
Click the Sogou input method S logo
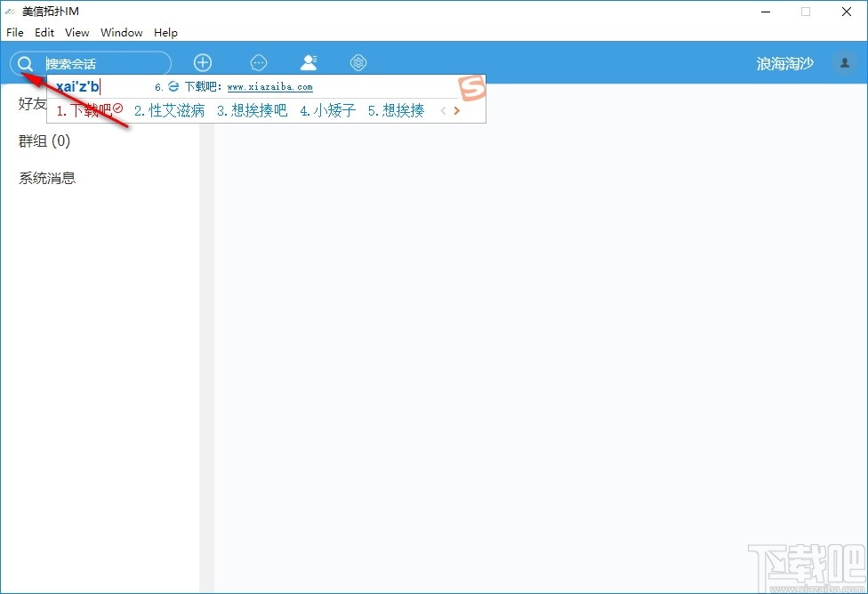[x=470, y=90]
